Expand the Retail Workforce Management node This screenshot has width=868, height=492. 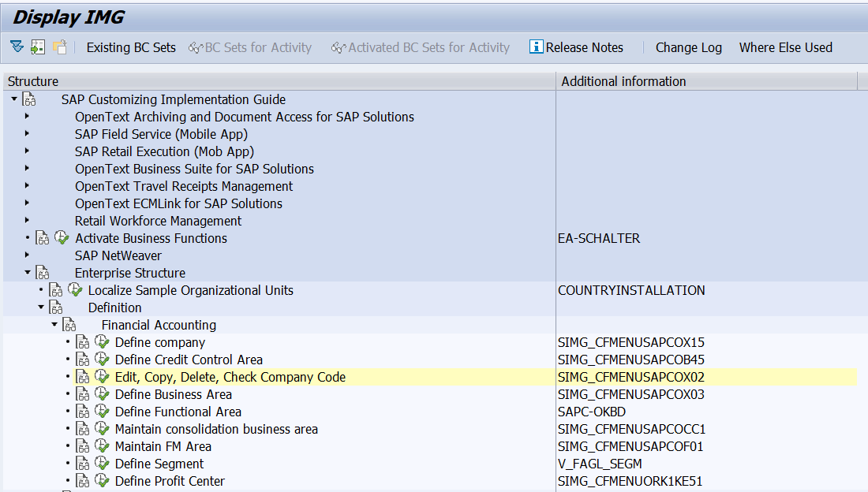(x=27, y=220)
